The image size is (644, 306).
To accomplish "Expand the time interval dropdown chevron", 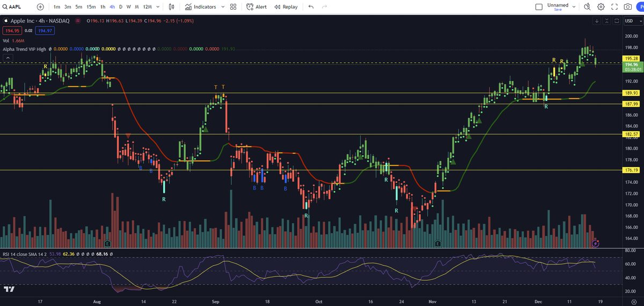I will click(158, 7).
